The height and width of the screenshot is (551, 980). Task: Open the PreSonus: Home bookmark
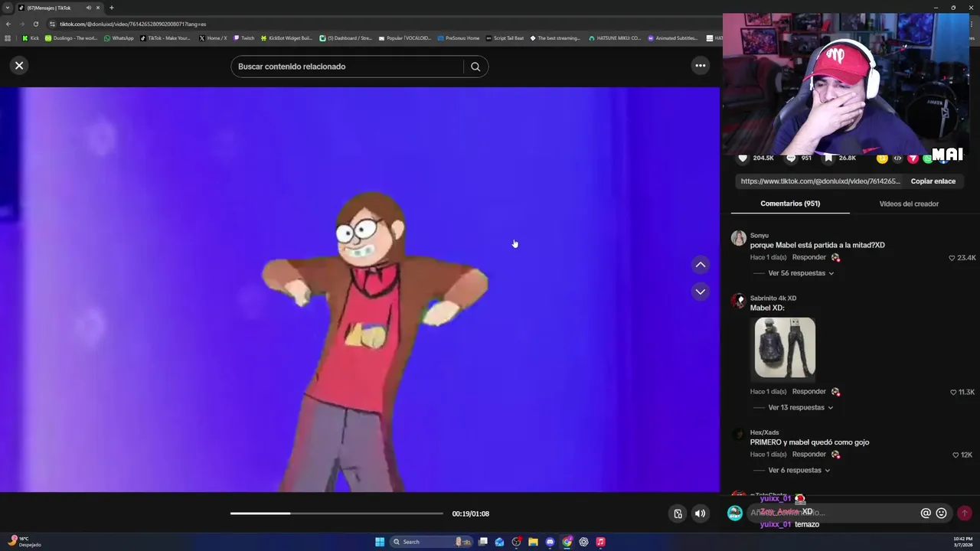pyautogui.click(x=458, y=37)
